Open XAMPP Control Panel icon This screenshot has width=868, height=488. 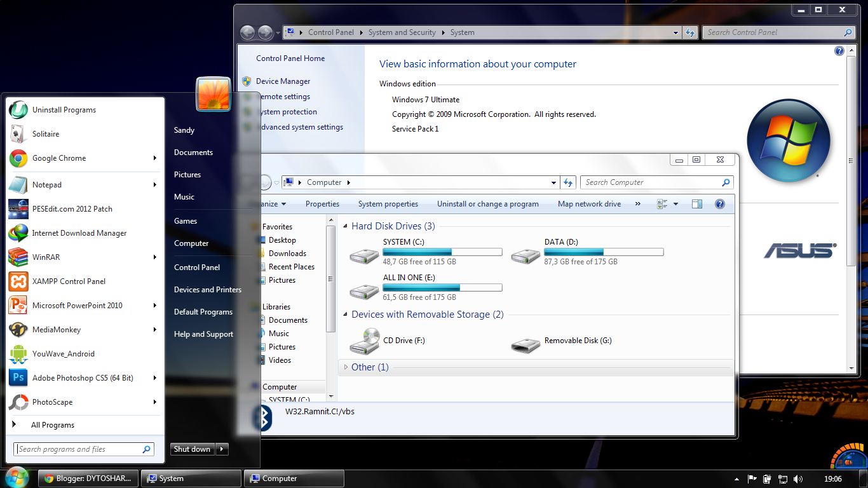tap(18, 281)
